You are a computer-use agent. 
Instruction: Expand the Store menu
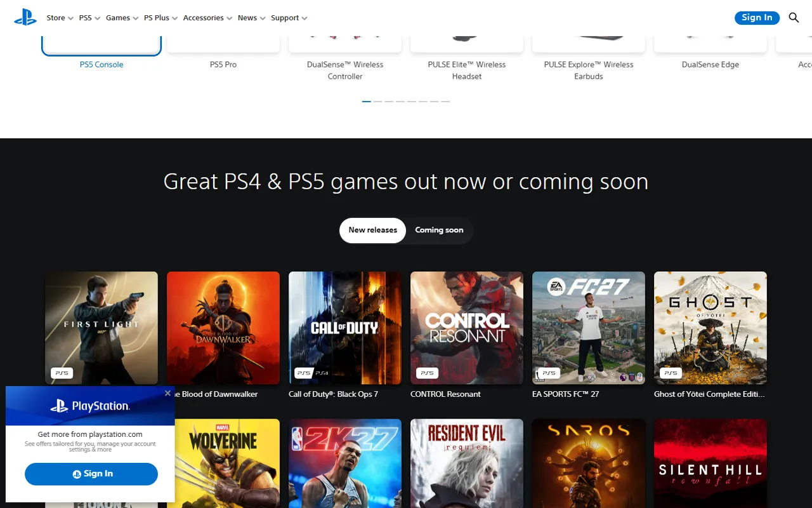(60, 18)
